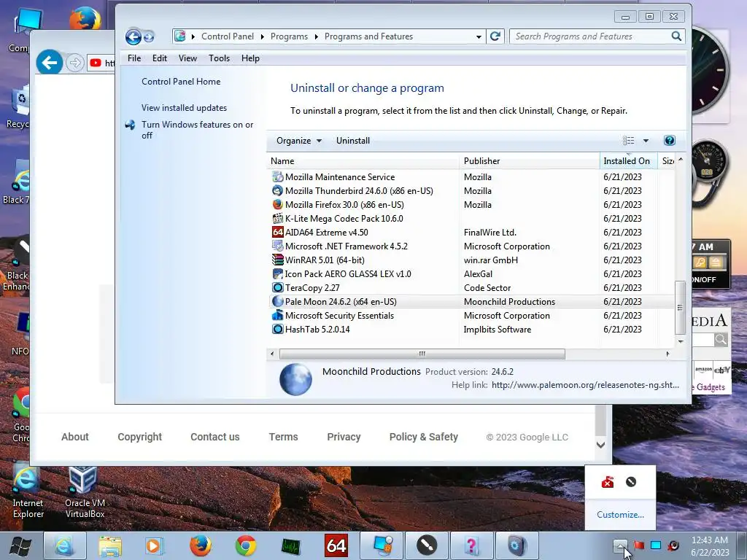
Task: Click the Start button
Action: coord(21,546)
